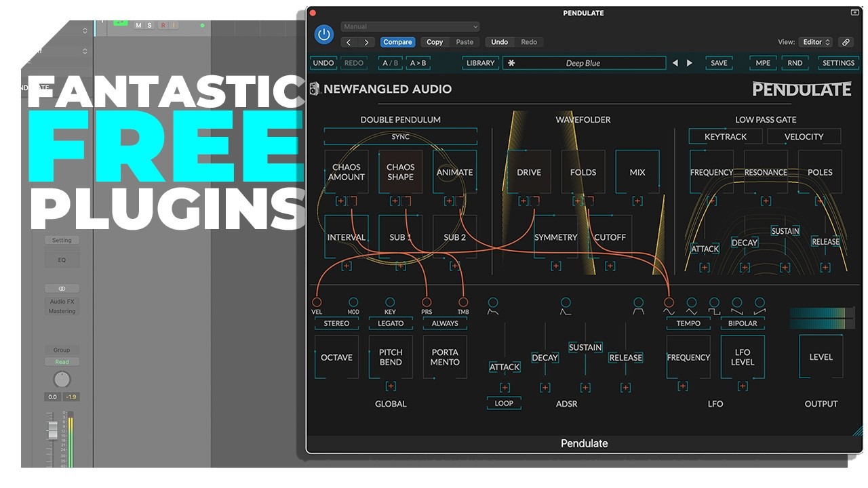The image size is (868, 488).
Task: Select the square wave LFO shape circle
Action: pyautogui.click(x=714, y=302)
